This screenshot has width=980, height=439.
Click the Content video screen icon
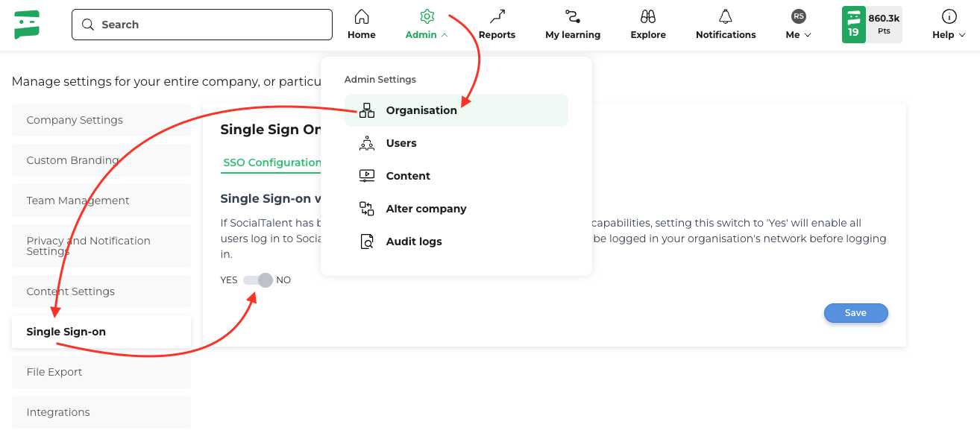pyautogui.click(x=367, y=176)
